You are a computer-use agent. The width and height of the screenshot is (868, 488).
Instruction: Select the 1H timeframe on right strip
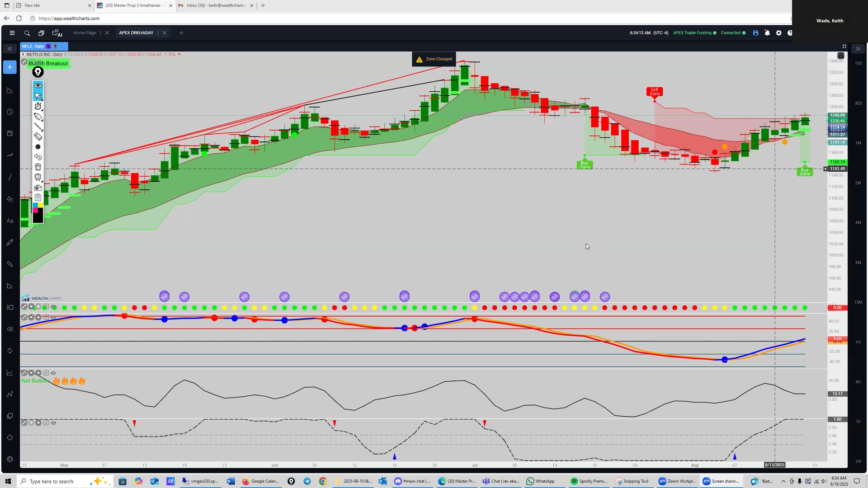tap(858, 343)
